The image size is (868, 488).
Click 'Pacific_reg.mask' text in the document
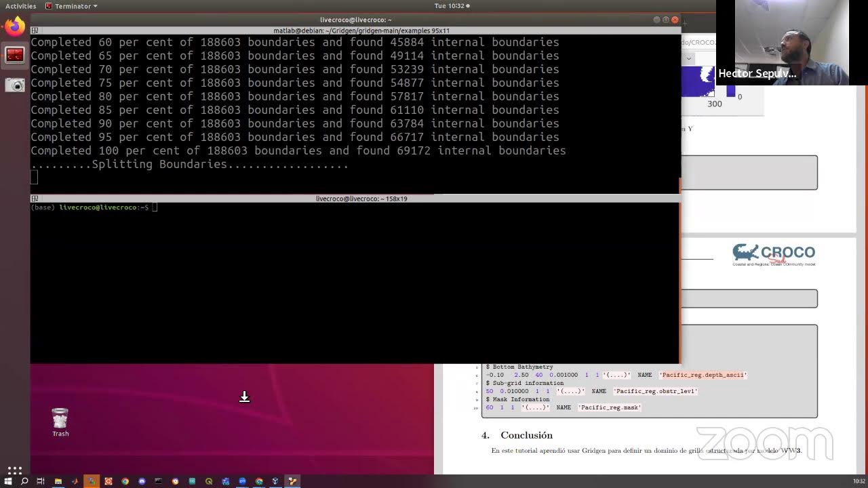pyautogui.click(x=609, y=407)
